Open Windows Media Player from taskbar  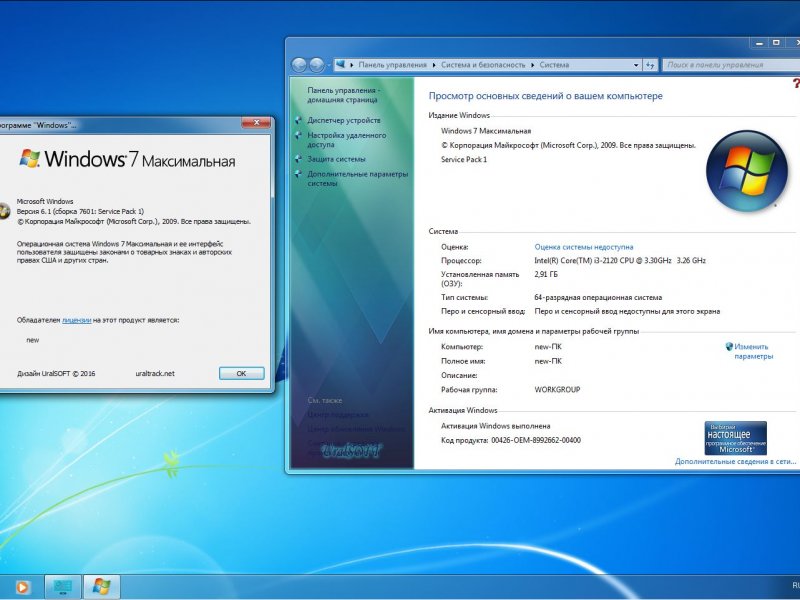(x=21, y=587)
